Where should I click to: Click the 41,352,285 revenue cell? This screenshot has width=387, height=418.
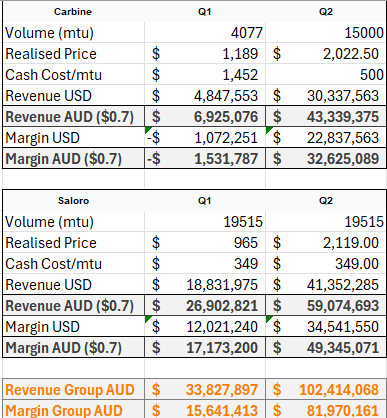[x=326, y=285]
